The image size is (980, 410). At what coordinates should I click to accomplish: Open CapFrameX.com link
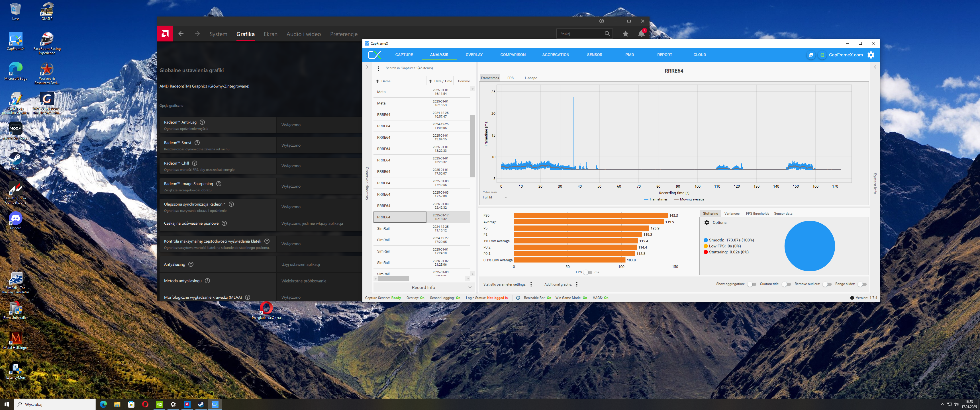846,55
